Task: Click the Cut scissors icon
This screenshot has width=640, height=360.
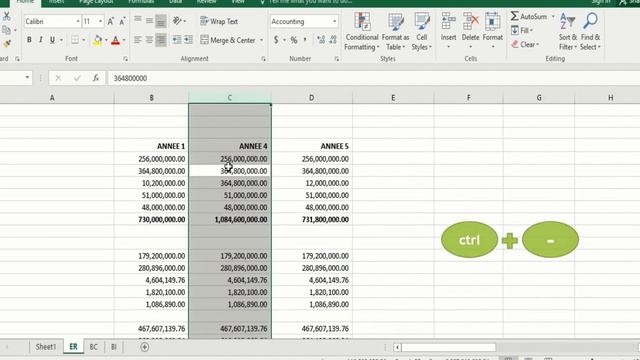Action: [x=7, y=17]
